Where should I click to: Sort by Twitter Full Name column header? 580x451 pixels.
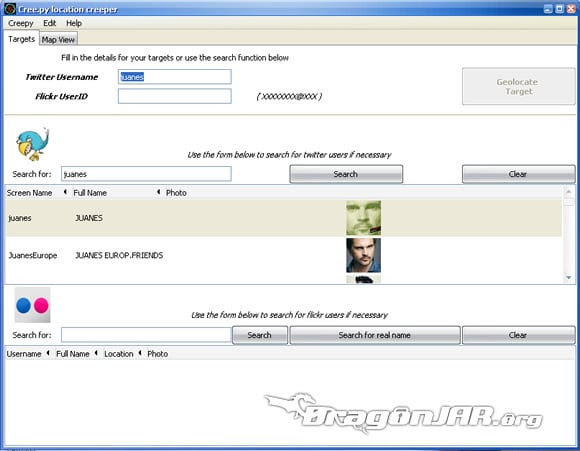click(90, 193)
